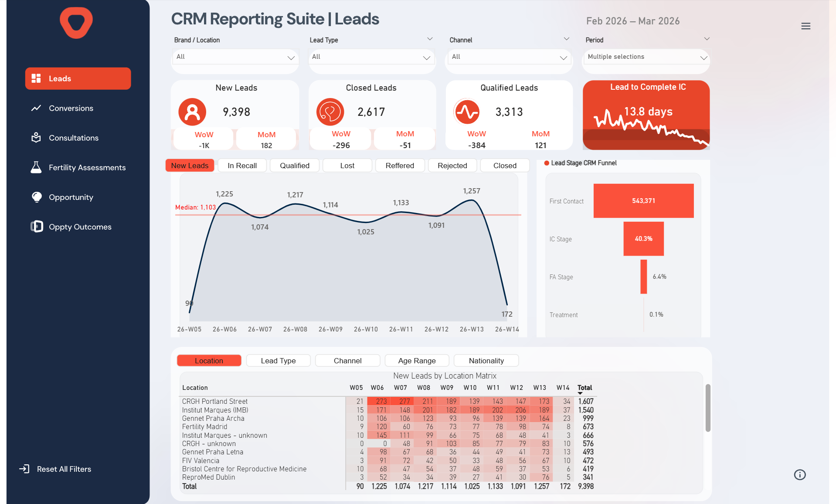Viewport: 836px width, 504px height.
Task: Toggle the In Recall lead filter
Action: [x=242, y=166]
